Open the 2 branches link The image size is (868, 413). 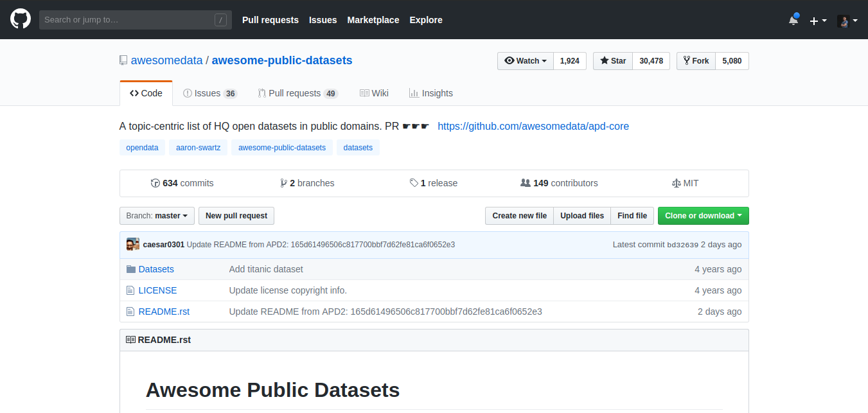click(307, 183)
